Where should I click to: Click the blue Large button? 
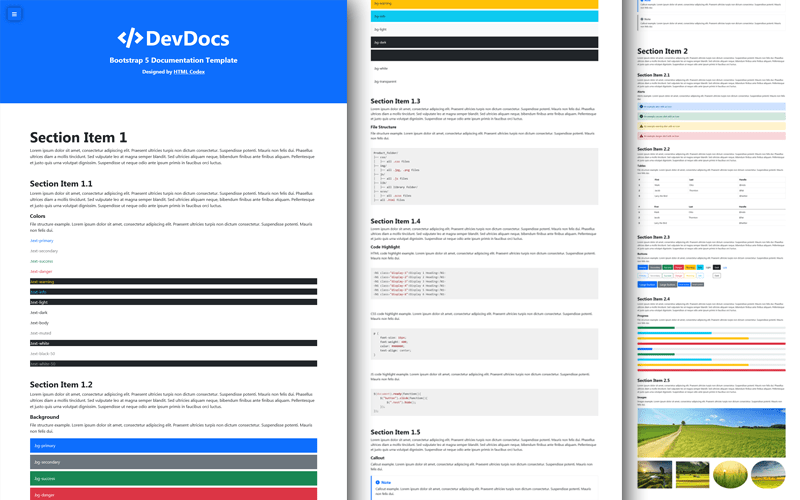[647, 284]
